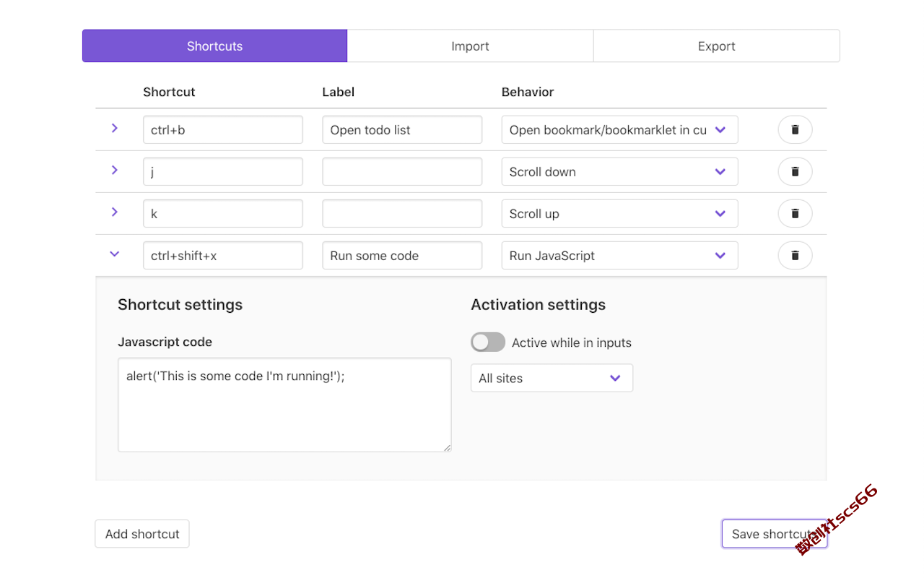Image resolution: width=924 pixels, height=578 pixels.
Task: Open the Run JavaScript behavior dropdown
Action: point(619,256)
